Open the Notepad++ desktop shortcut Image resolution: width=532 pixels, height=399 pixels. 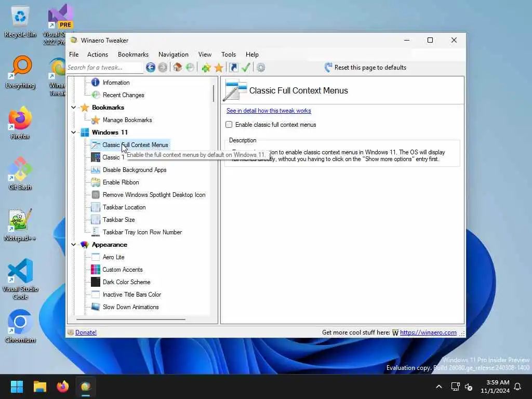tap(20, 224)
